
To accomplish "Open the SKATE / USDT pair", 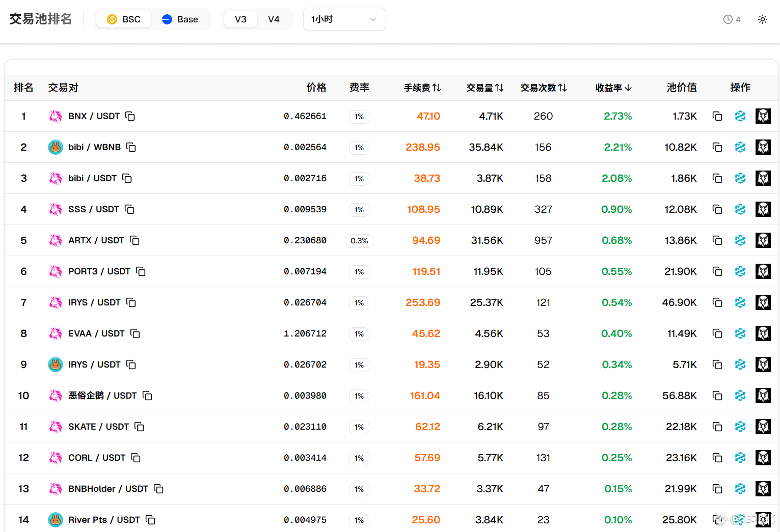I will (x=98, y=427).
